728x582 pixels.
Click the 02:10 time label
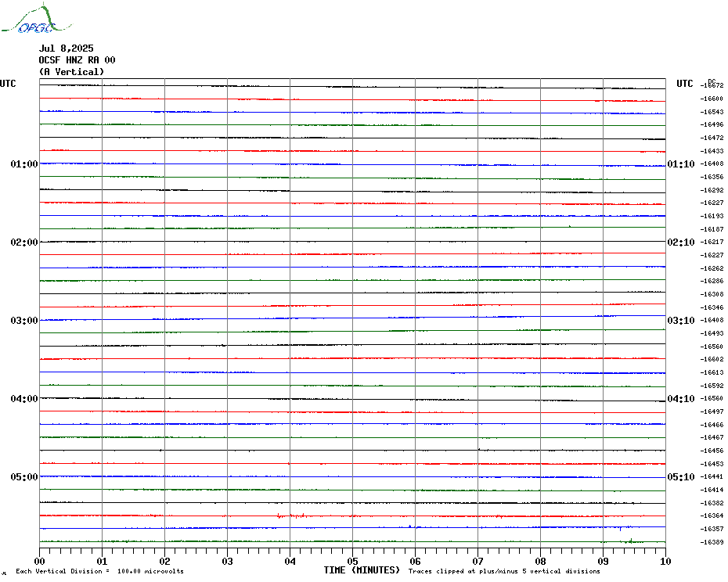pyautogui.click(x=681, y=242)
